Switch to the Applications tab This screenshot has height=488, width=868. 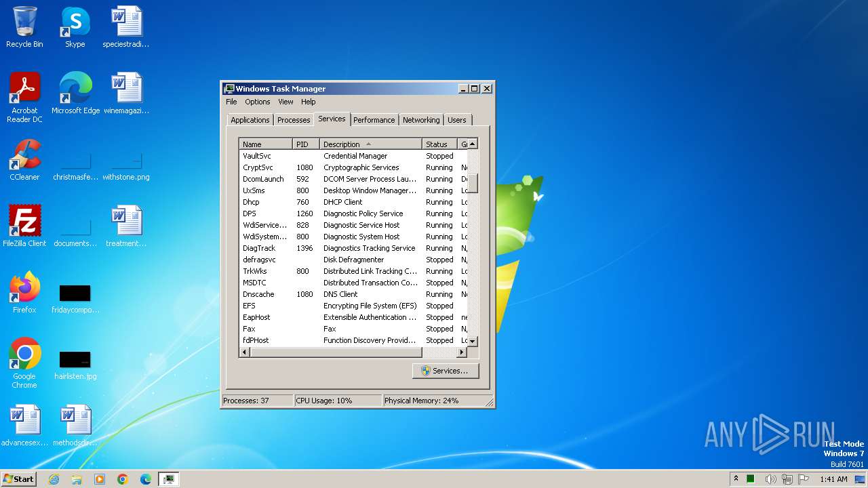[x=250, y=120]
